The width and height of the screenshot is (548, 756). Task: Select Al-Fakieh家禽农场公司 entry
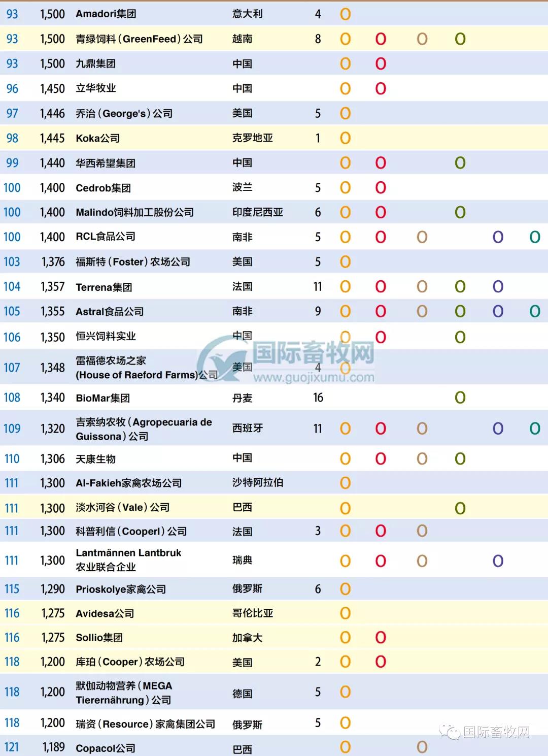(x=129, y=483)
